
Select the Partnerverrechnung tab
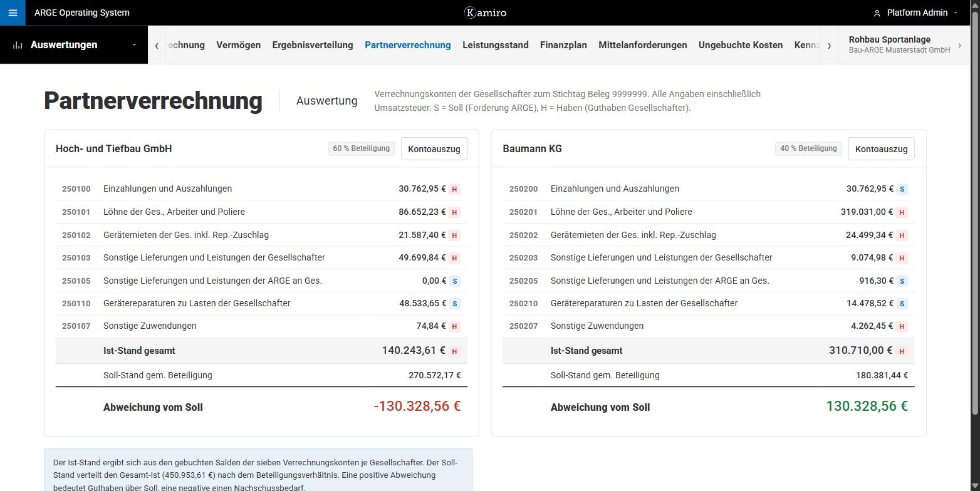pyautogui.click(x=408, y=45)
